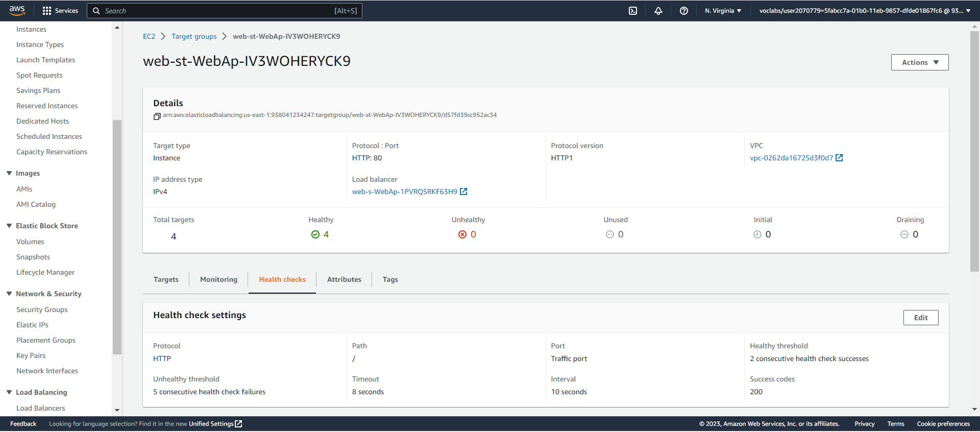Viewport: 980px width, 432px height.
Task: Focus the top Search field
Action: pyautogui.click(x=225, y=11)
